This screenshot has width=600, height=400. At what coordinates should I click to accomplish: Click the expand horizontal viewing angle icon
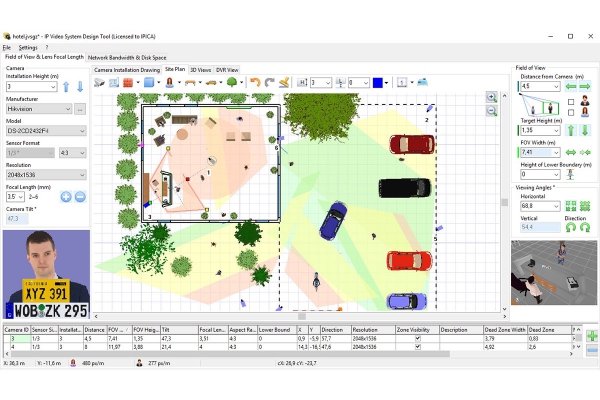pos(571,206)
